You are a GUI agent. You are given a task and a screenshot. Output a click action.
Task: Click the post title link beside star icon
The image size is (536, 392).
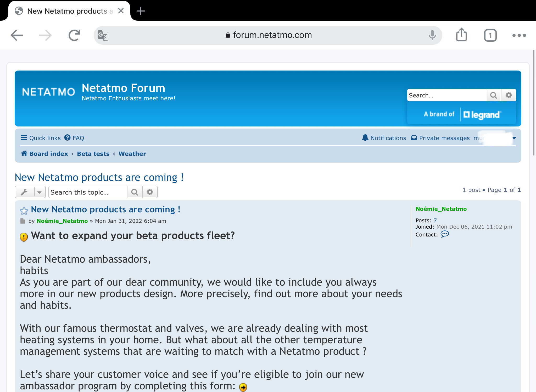point(105,209)
